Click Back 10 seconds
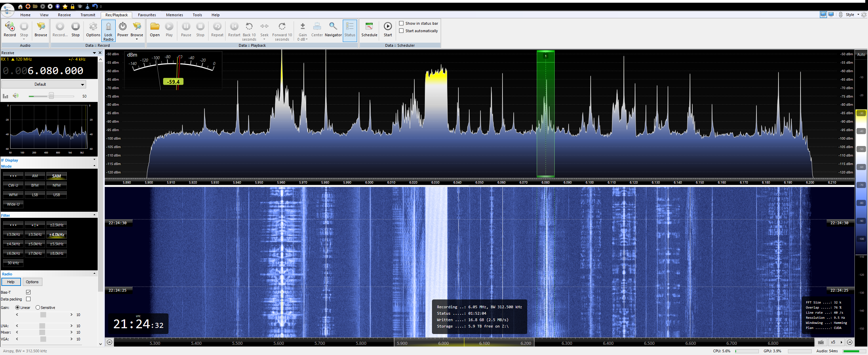The height and width of the screenshot is (355, 868). 249,31
